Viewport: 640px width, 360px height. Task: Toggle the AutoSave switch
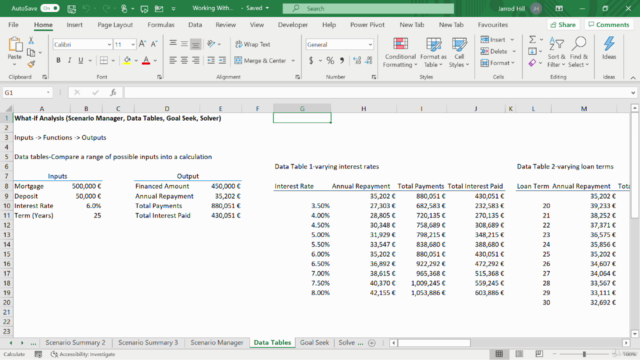(50, 8)
